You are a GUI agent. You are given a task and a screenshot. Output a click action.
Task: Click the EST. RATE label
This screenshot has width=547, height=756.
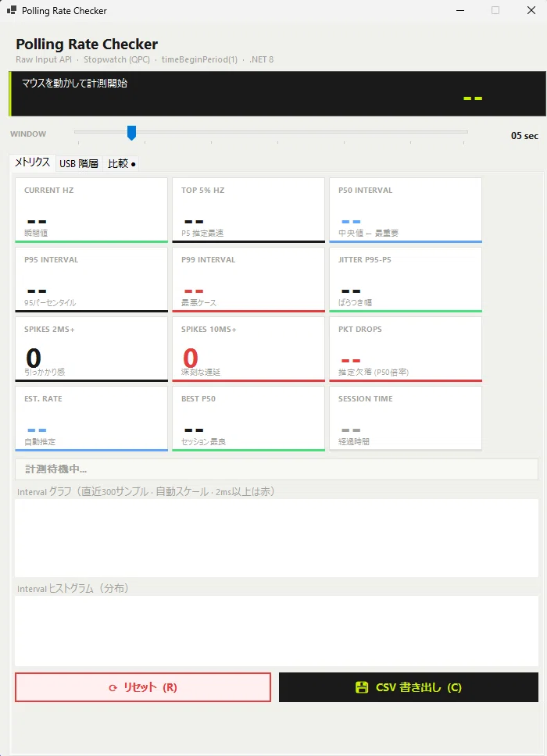[x=43, y=399]
